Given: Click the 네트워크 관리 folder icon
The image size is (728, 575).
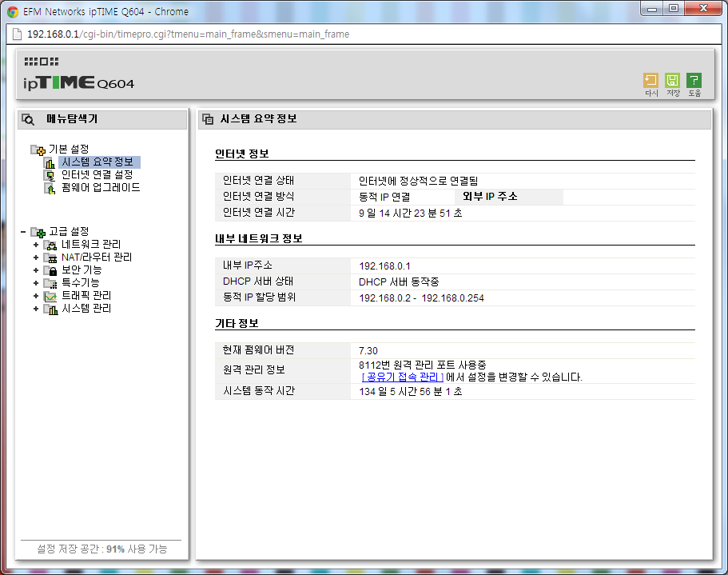Looking at the screenshot, I should point(50,245).
